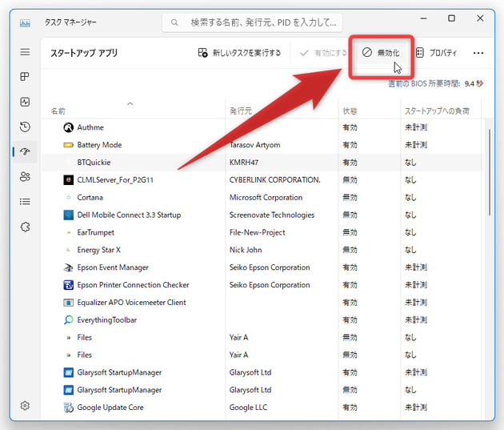Click publisher KMRH47
Viewport: 504px width, 430px height.
point(244,163)
